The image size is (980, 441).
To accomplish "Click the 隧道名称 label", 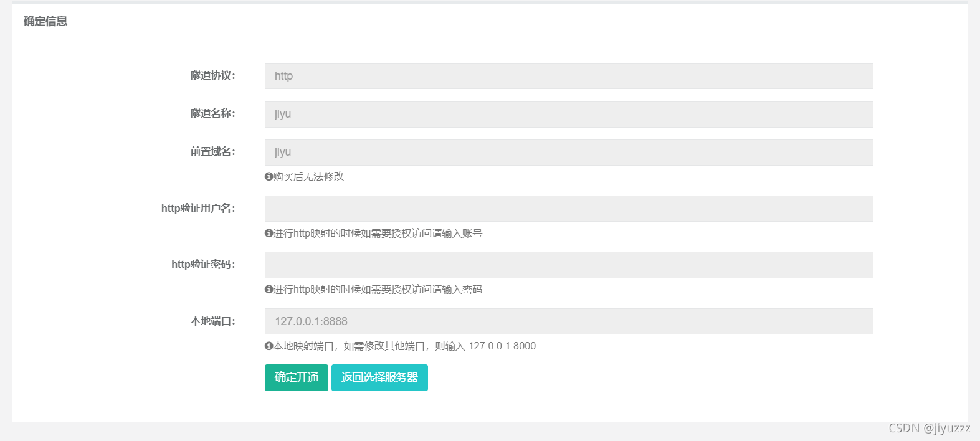I will 213,114.
